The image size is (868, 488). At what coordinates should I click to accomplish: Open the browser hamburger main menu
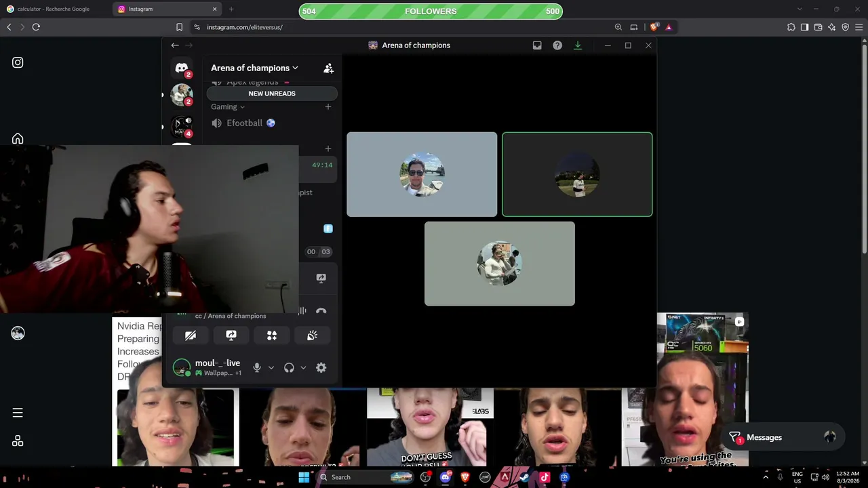coord(859,27)
